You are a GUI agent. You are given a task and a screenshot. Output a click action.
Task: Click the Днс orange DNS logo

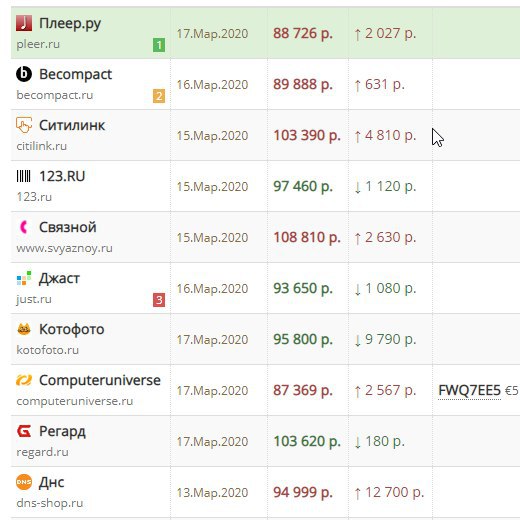click(24, 482)
